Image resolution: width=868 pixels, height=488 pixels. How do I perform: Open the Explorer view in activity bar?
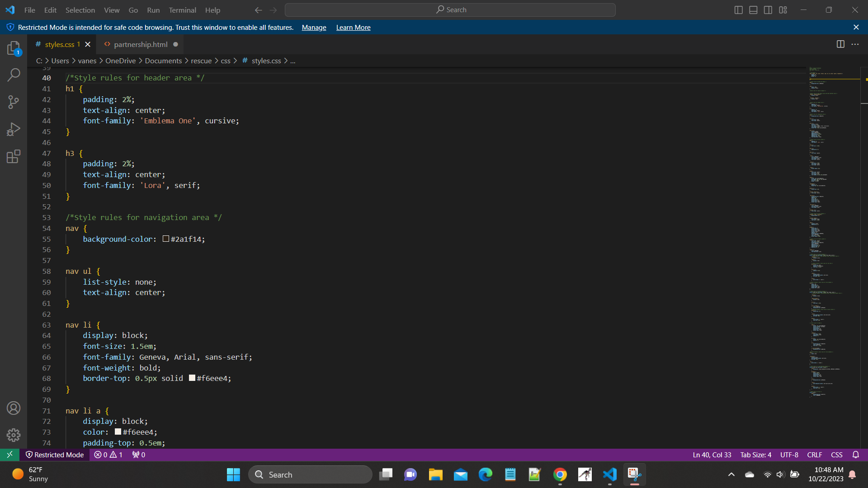[14, 48]
